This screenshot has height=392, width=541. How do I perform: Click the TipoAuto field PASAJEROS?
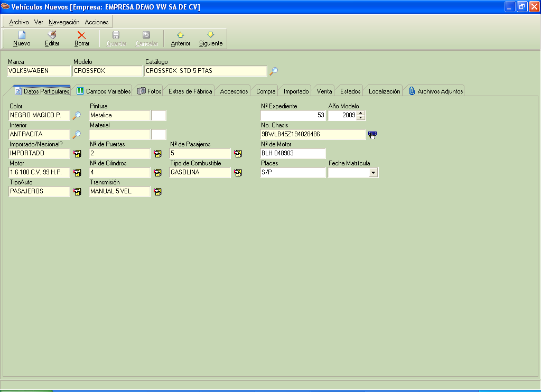click(39, 191)
